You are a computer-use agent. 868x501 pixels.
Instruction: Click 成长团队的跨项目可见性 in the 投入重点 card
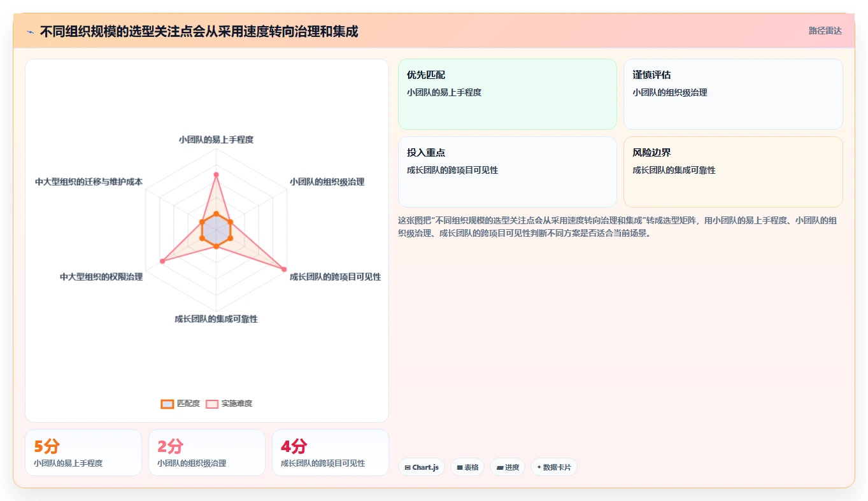[452, 170]
